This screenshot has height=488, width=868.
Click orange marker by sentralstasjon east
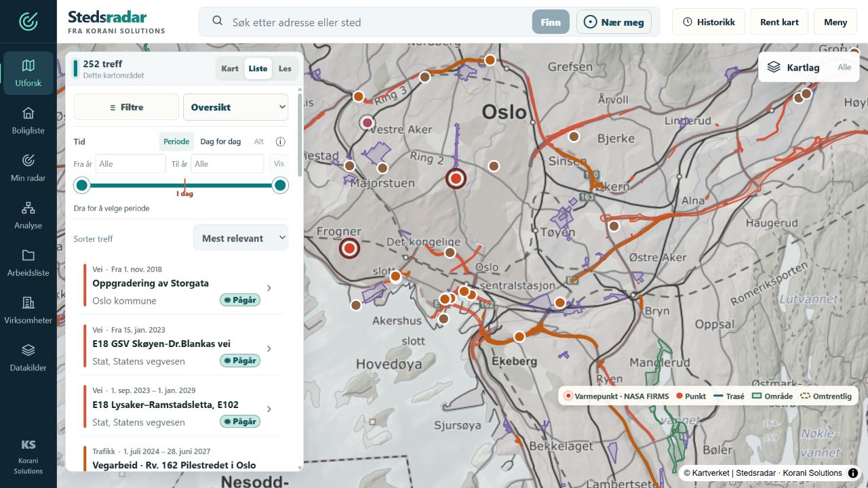pos(560,302)
